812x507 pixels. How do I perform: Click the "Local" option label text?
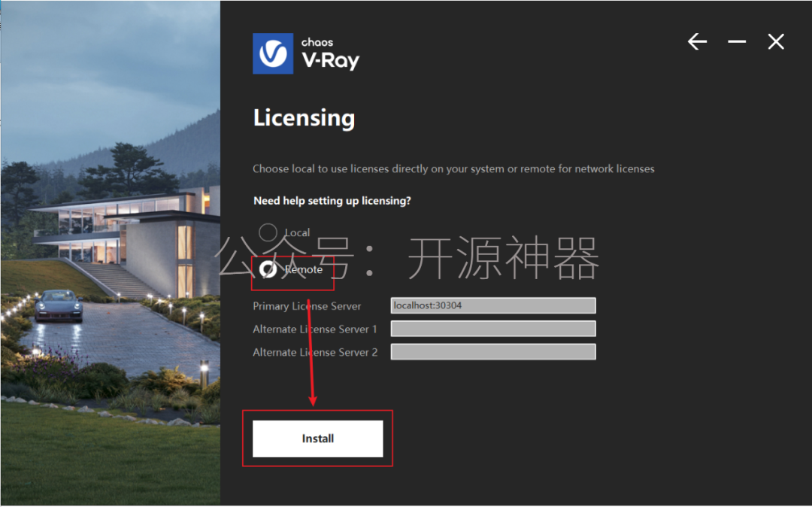tap(297, 233)
